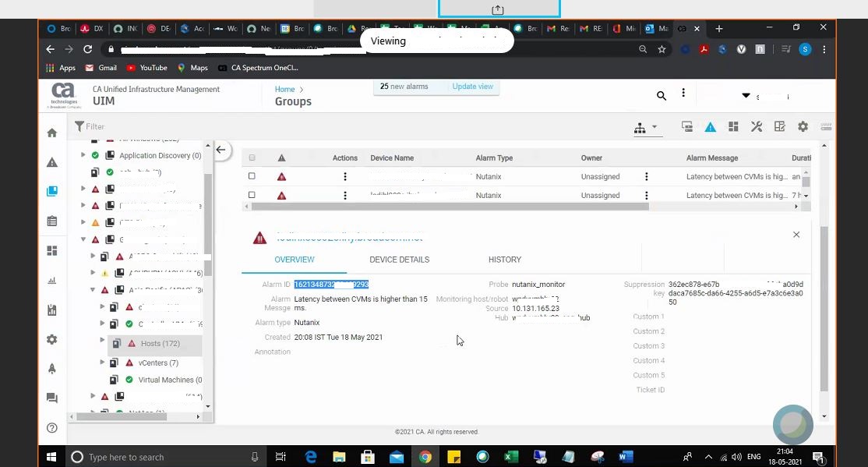Image resolution: width=868 pixels, height=467 pixels.
Task: Select the highlighted Groups icon in left sidebar
Action: [52, 191]
